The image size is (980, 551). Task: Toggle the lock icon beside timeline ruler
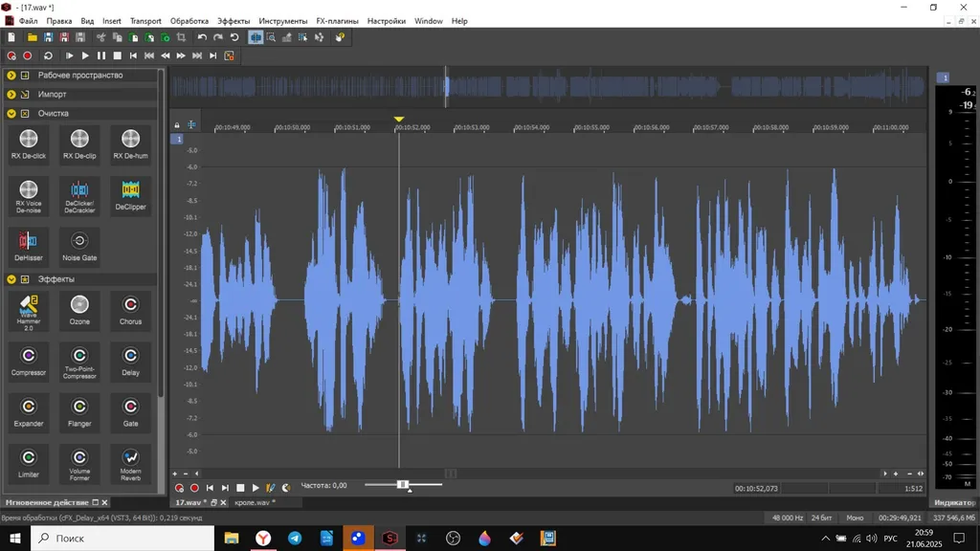(177, 125)
